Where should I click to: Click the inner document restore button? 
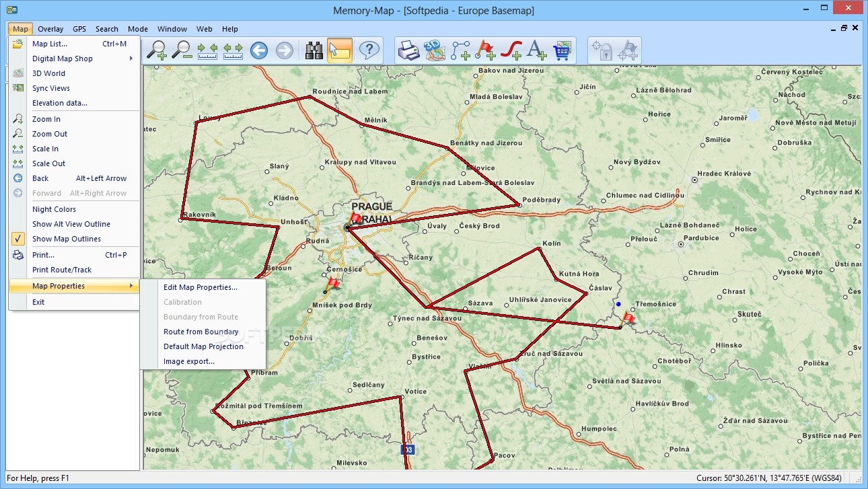(x=844, y=28)
